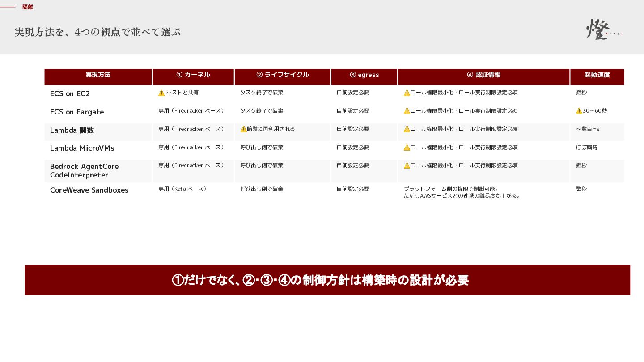Click the ほぼ瞬時 startup speed cell
The width and height of the screenshot is (644, 362).
[587, 147]
